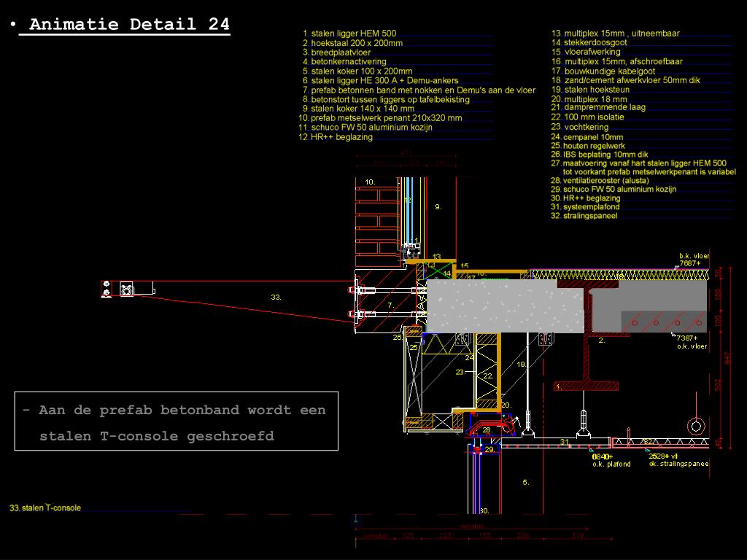Click the '7387+ o.k. vloer' level annotation
Image resolution: width=747 pixels, height=560 pixels.
(x=692, y=342)
